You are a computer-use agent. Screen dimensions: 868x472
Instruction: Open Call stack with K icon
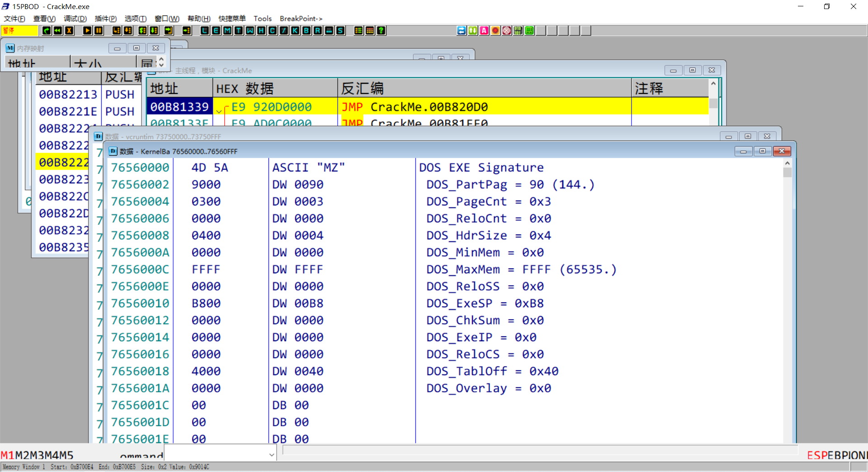pos(295,30)
